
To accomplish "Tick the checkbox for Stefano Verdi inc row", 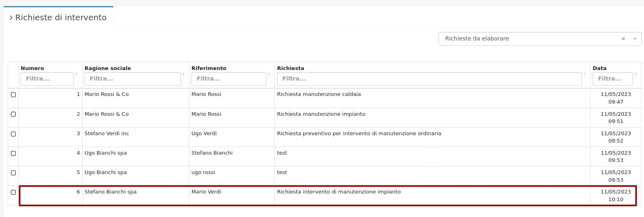I will [x=13, y=134].
